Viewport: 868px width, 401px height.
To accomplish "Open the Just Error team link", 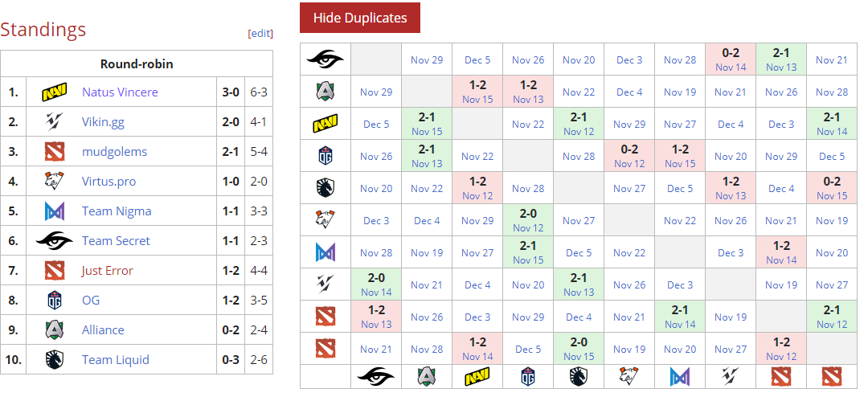I will coord(108,271).
